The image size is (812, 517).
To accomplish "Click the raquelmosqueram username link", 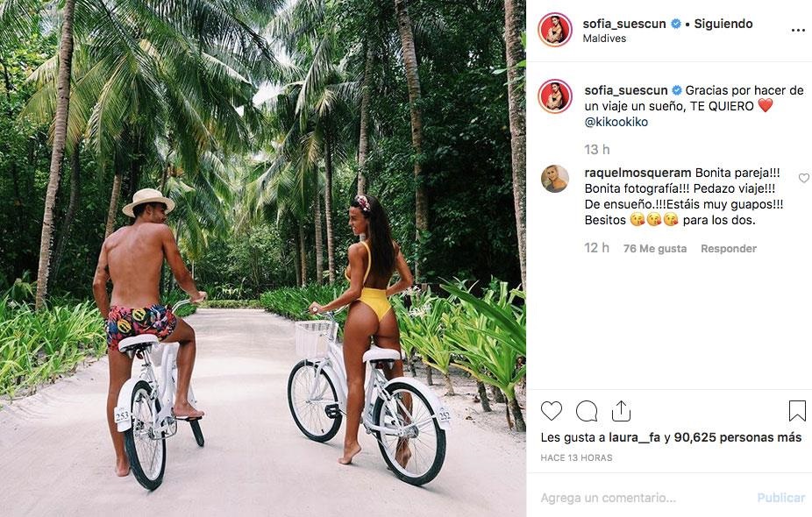I will pyautogui.click(x=637, y=173).
